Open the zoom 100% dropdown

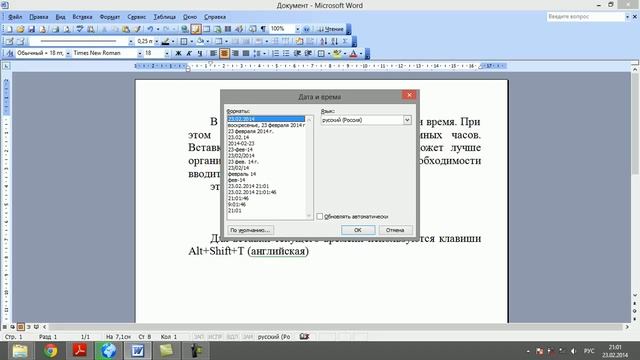pyautogui.click(x=298, y=29)
